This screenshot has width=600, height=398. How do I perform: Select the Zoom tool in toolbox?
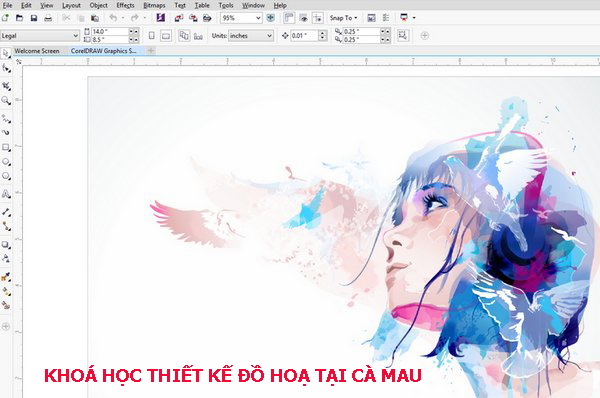(x=6, y=101)
